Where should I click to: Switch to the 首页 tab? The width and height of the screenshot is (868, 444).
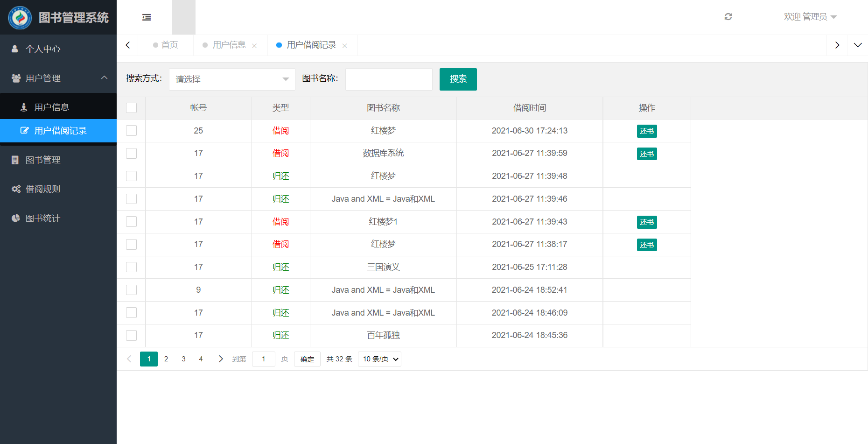[166, 45]
